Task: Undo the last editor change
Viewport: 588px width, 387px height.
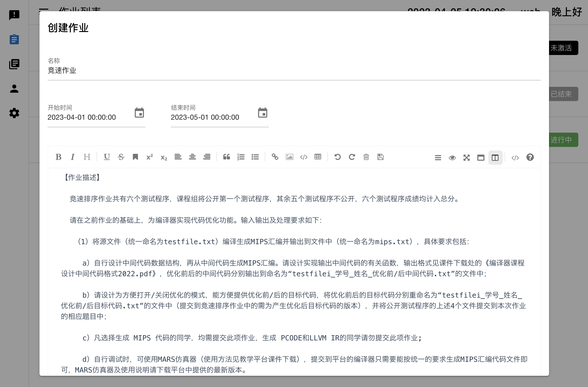Action: point(338,157)
